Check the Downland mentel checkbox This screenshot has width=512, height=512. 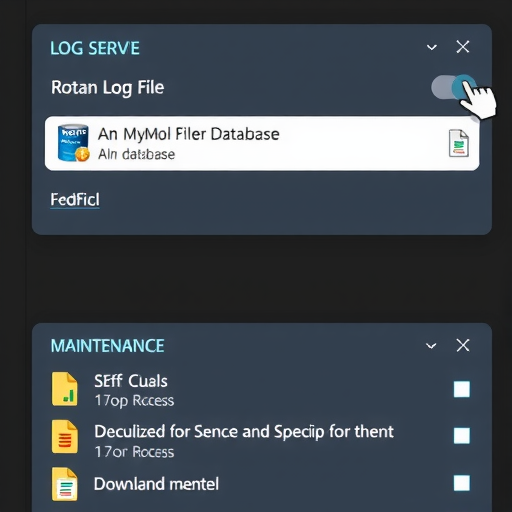pos(462,483)
